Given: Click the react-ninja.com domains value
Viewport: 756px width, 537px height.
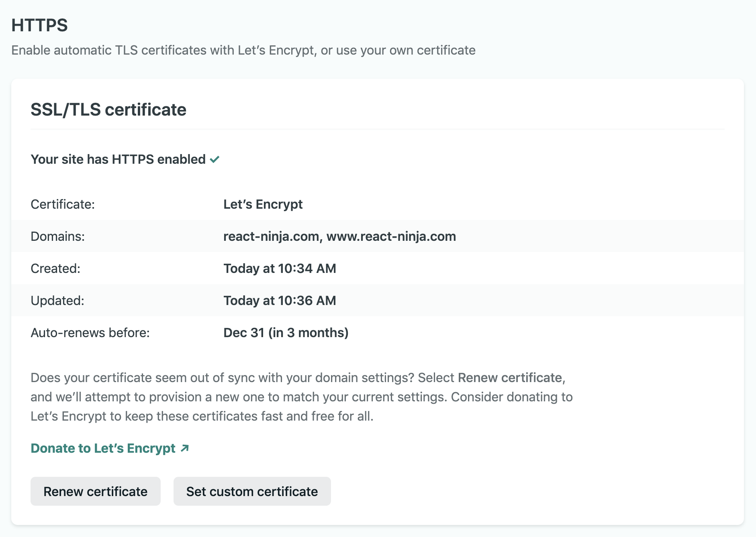Looking at the screenshot, I should coord(339,236).
